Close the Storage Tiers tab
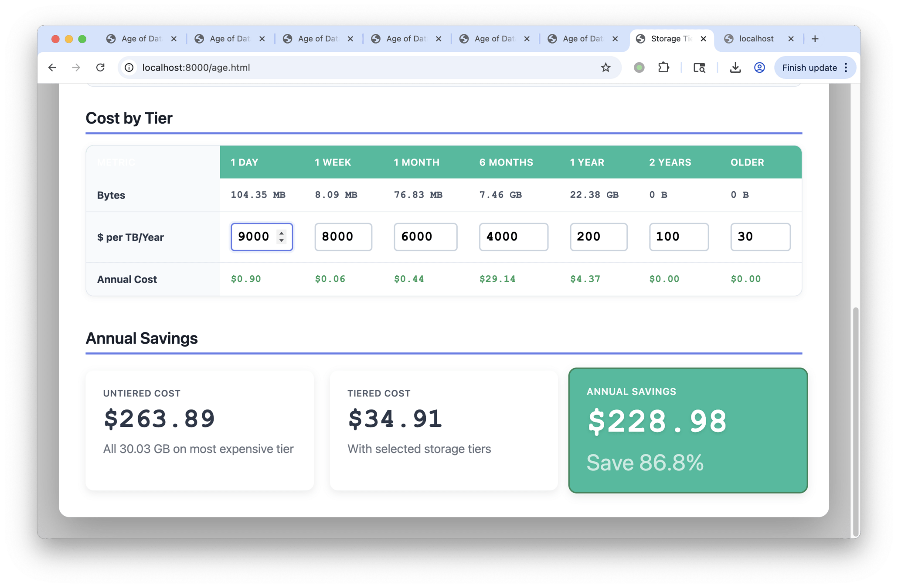Screen dimensions: 898x588 tap(703, 39)
